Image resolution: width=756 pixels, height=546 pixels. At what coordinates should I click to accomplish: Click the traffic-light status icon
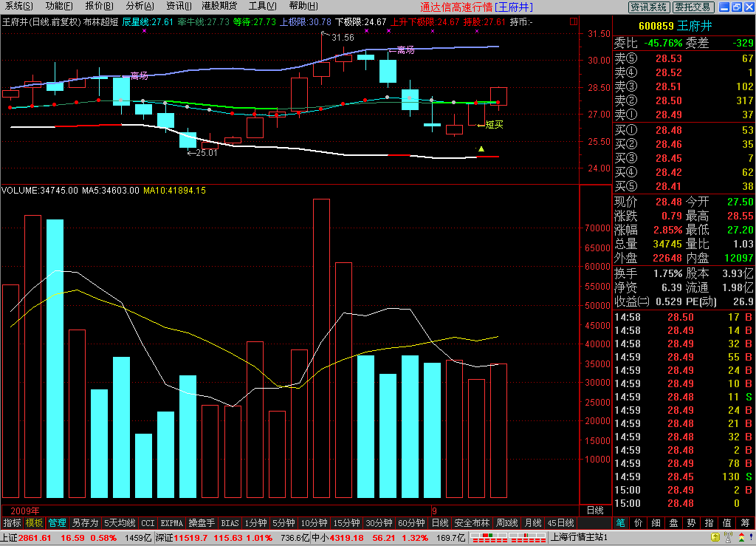(x=741, y=537)
